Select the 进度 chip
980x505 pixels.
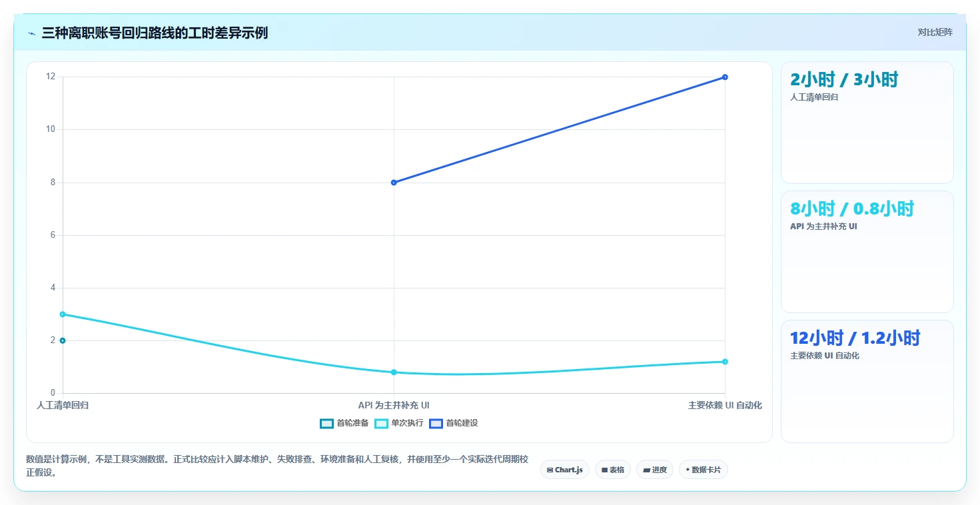click(655, 470)
